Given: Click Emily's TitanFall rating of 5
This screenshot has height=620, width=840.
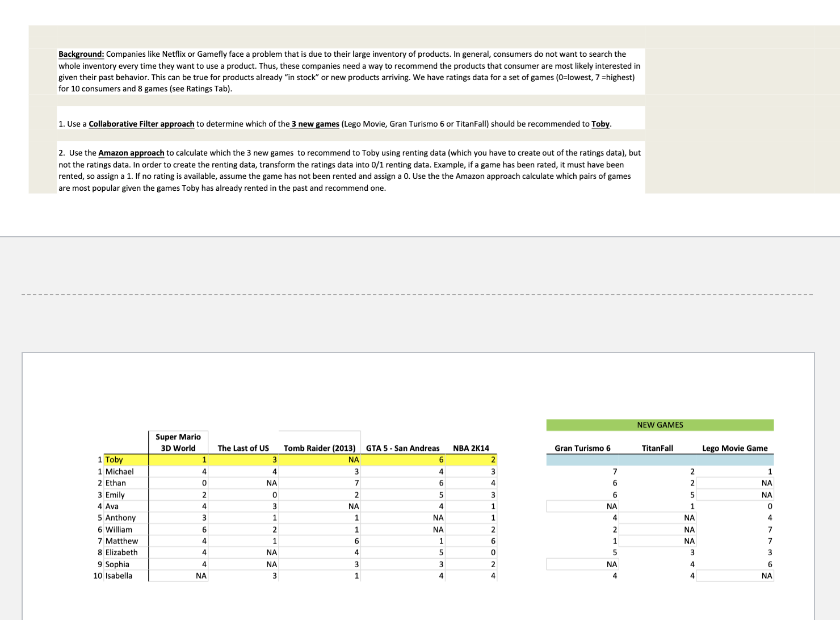Looking at the screenshot, I should click(692, 495).
